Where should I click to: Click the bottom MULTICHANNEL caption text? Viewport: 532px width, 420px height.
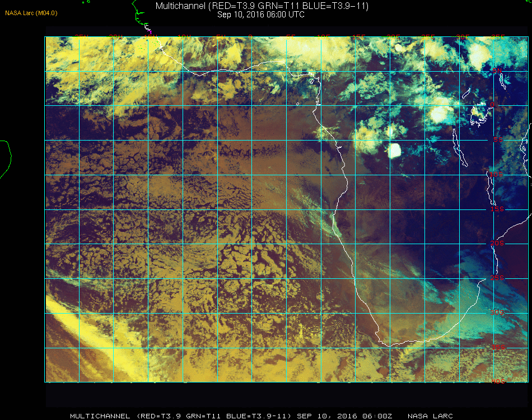[x=100, y=416]
